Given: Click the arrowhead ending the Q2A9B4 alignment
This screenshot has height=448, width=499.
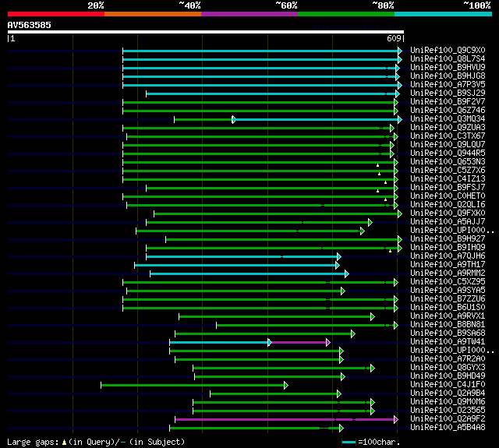Looking at the screenshot, I should pos(339,394).
